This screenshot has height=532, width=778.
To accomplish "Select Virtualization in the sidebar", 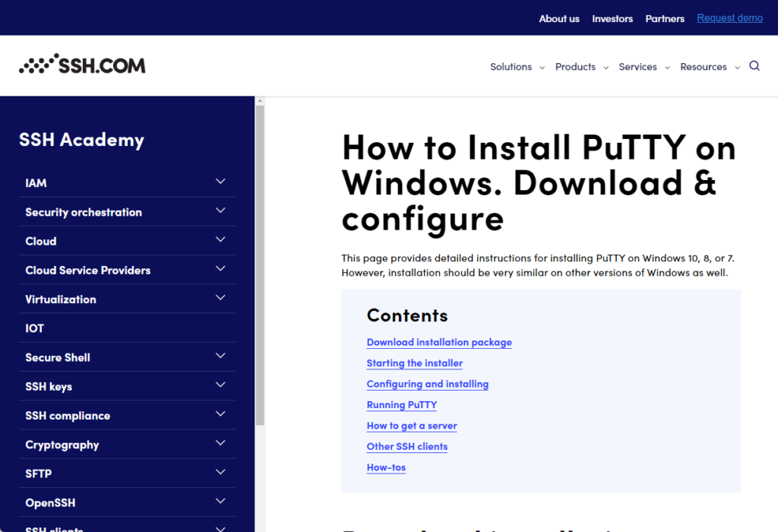I will (x=61, y=299).
